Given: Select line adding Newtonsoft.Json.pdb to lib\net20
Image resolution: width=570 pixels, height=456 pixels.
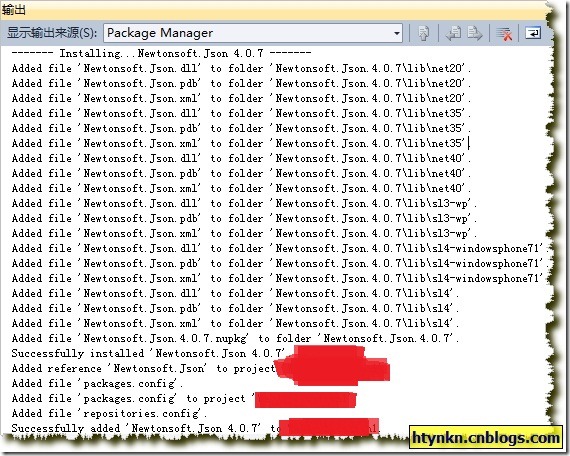Looking at the screenshot, I should tap(241, 83).
